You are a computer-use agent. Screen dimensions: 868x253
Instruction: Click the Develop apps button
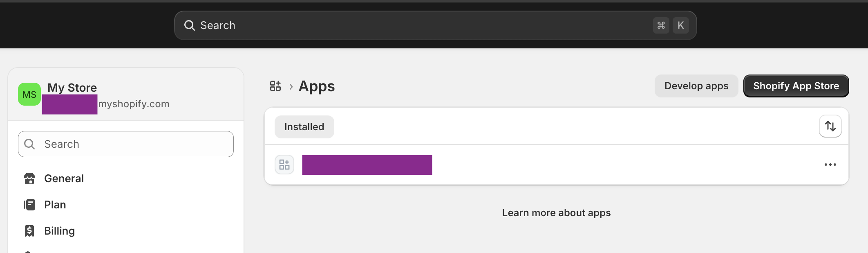coord(696,86)
